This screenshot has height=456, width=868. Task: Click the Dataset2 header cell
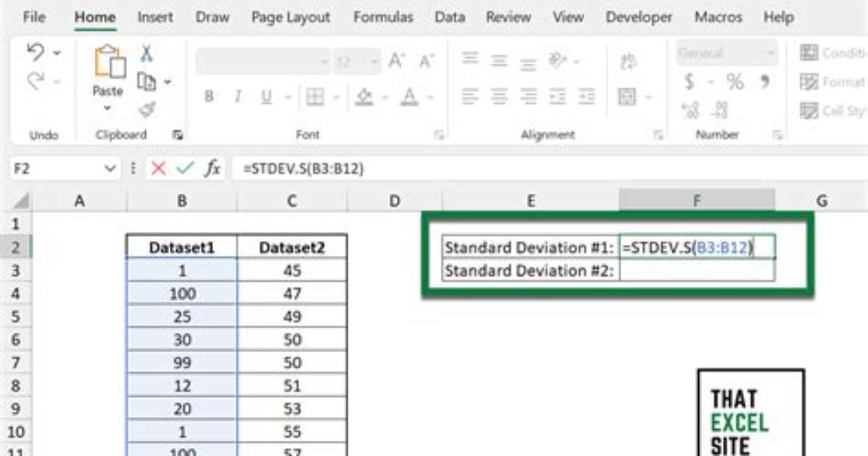click(x=292, y=247)
